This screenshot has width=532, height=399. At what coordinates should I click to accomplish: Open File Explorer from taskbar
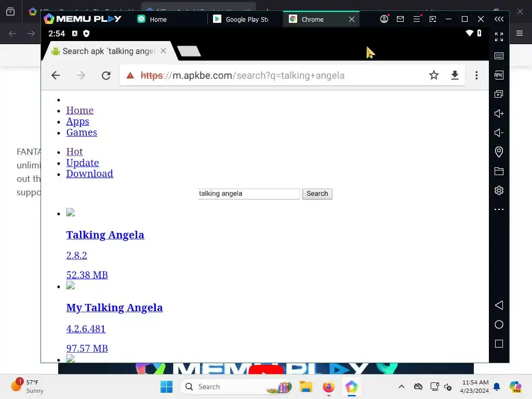[x=305, y=387]
